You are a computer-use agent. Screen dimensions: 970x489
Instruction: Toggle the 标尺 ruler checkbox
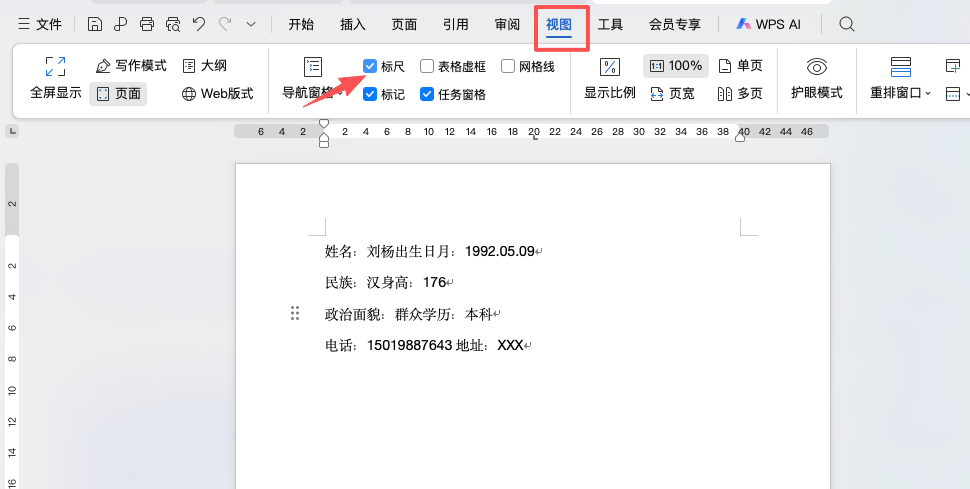pyautogui.click(x=370, y=66)
